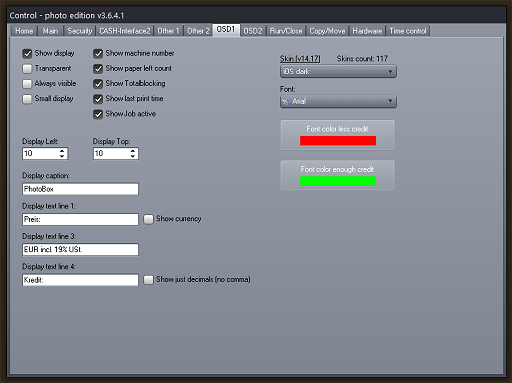This screenshot has height=383, width=512.
Task: Go to the Security tab
Action: click(80, 31)
